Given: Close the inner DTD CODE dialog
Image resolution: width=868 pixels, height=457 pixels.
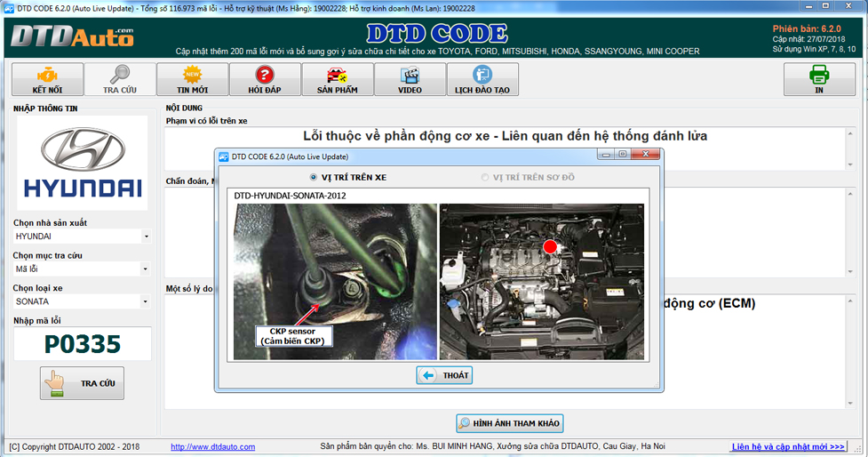Looking at the screenshot, I should click(645, 155).
